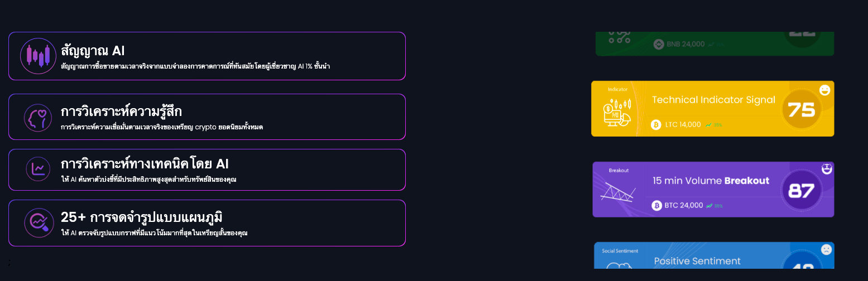Open the Technical Indicator Signal title
Screen dimensions: 868x281
click(x=713, y=100)
